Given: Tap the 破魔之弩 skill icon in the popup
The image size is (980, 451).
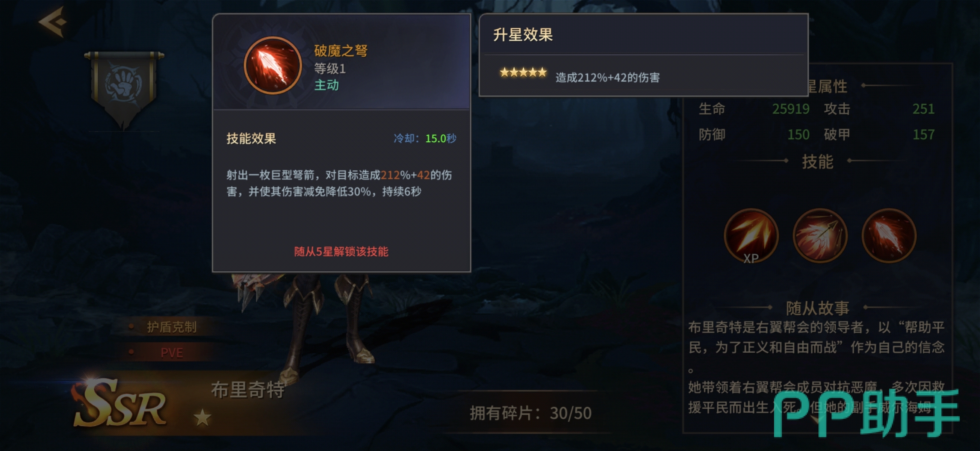Looking at the screenshot, I should coord(273,65).
